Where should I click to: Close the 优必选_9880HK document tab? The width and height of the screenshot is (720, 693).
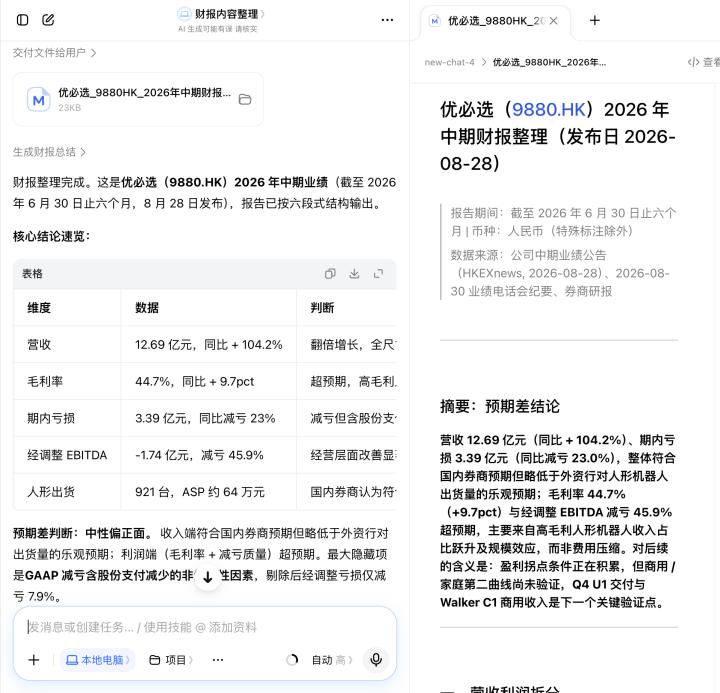[553, 21]
